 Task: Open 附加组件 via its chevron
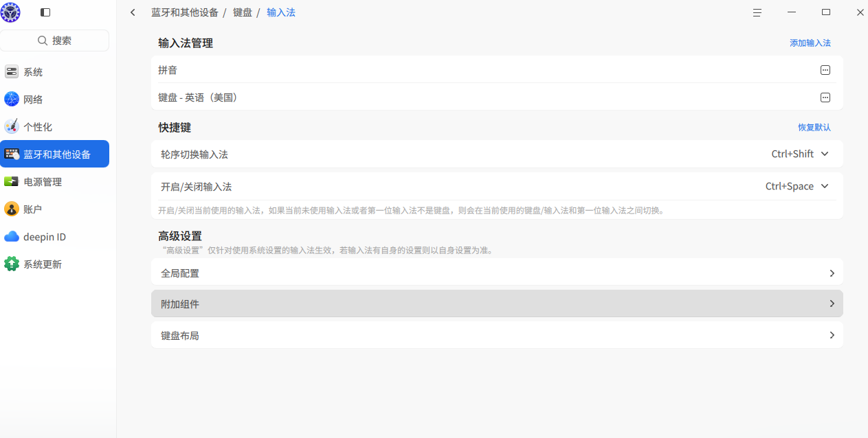[832, 303]
